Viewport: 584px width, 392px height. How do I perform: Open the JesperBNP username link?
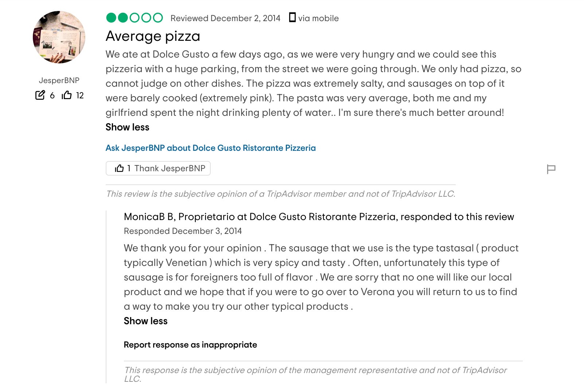tap(59, 81)
